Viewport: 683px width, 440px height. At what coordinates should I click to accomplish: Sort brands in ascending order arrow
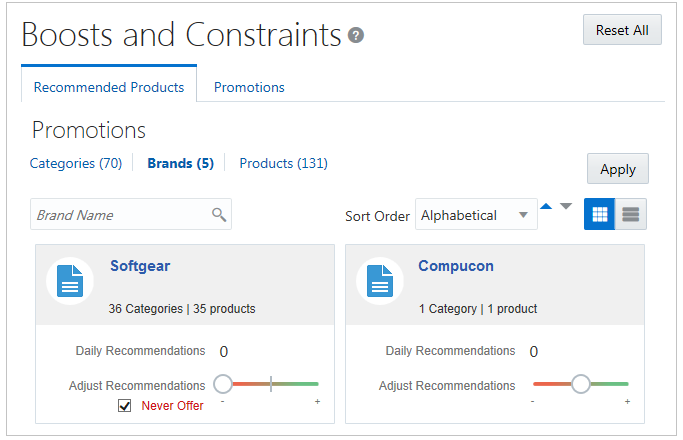pos(546,206)
